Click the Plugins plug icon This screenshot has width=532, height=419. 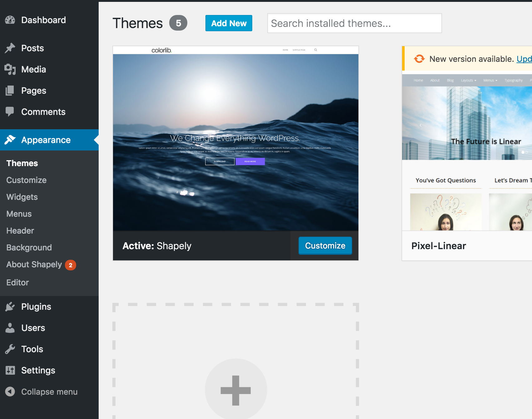10,307
